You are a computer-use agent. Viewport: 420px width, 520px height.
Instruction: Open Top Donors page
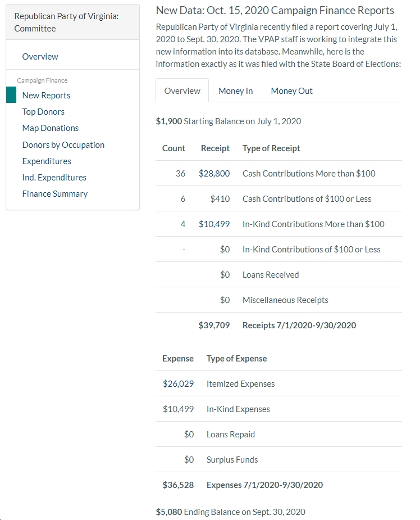[43, 112]
